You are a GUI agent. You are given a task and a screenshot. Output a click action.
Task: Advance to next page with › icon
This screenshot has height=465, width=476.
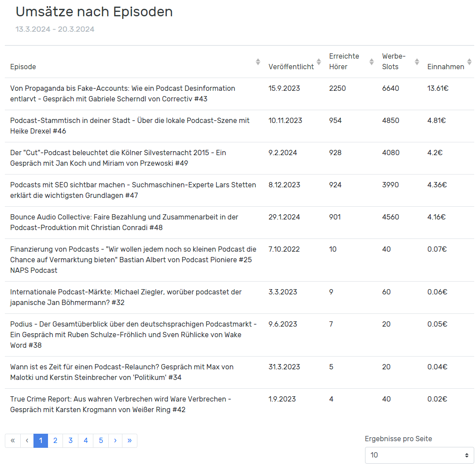point(115,441)
